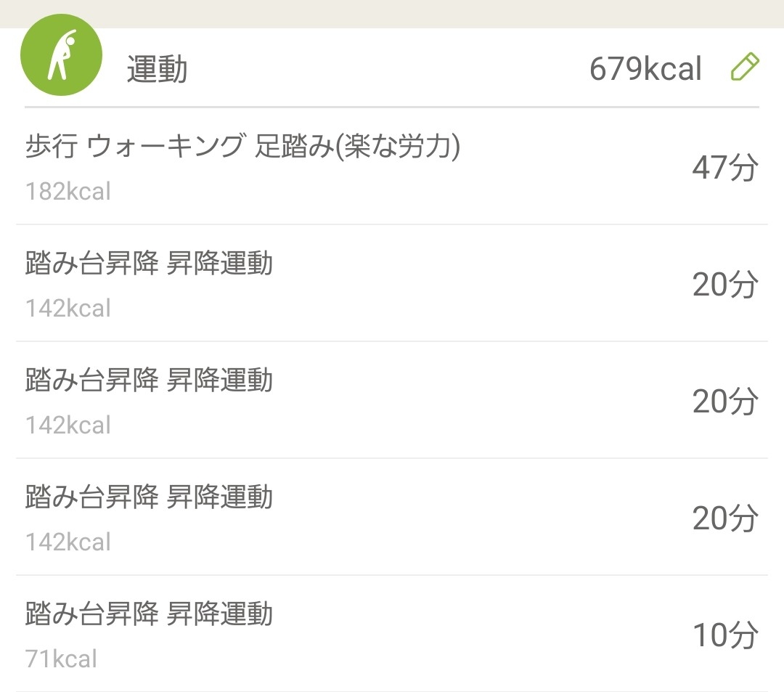784x692 pixels.
Task: Open the first 踏み台昇降 昇降運動 entry
Action: pyautogui.click(x=150, y=263)
